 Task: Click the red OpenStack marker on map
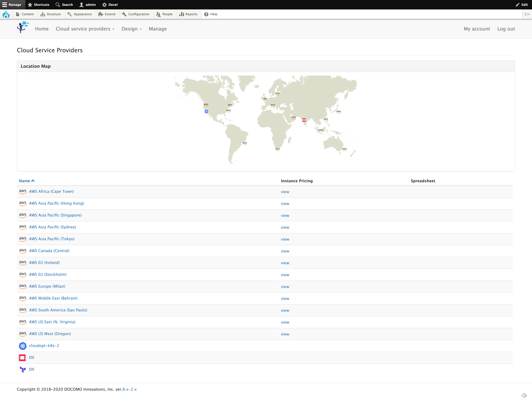coord(304,120)
